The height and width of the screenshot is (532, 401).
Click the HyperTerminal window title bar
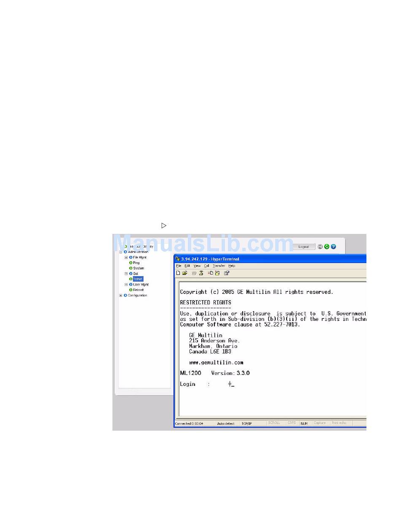[270, 259]
